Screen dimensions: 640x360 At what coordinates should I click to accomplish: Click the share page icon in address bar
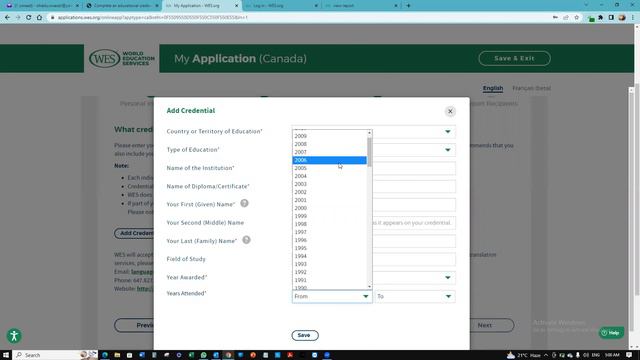[566, 18]
